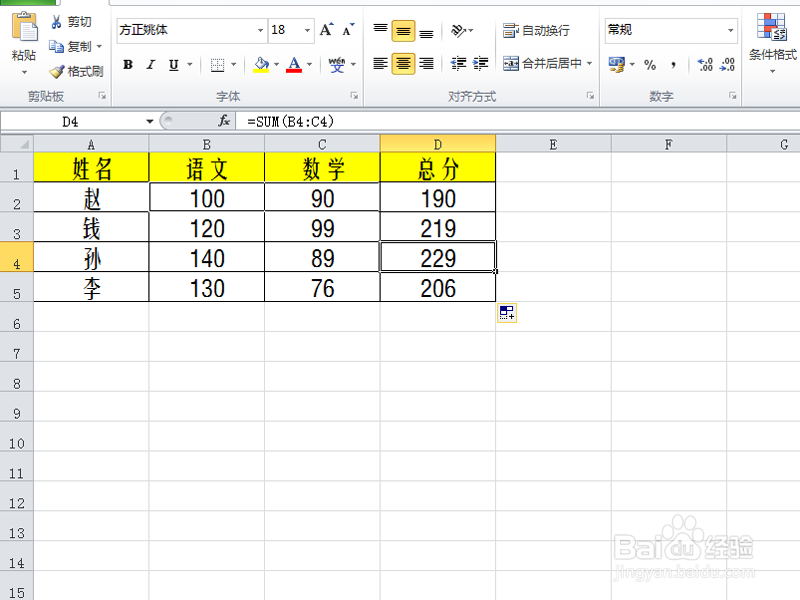Click the Paste (粘贴) icon
800x600 pixels.
[x=24, y=27]
